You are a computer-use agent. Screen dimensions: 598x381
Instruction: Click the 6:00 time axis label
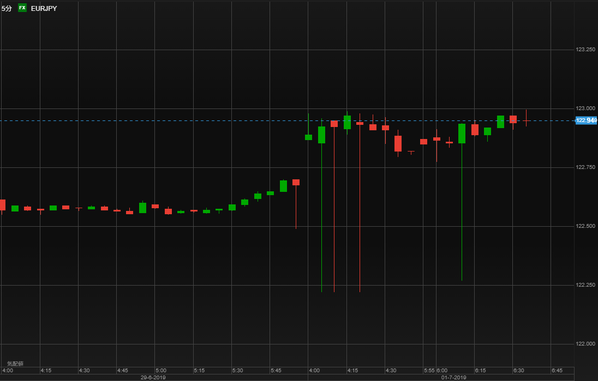pyautogui.click(x=442, y=371)
